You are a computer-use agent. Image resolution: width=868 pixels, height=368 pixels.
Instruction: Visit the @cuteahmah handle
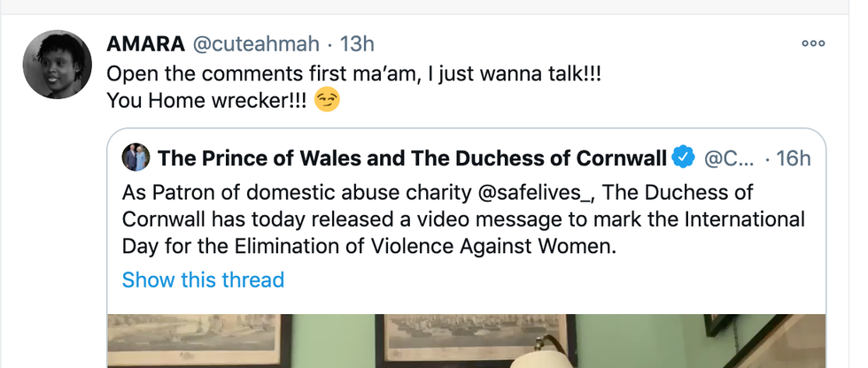[253, 43]
